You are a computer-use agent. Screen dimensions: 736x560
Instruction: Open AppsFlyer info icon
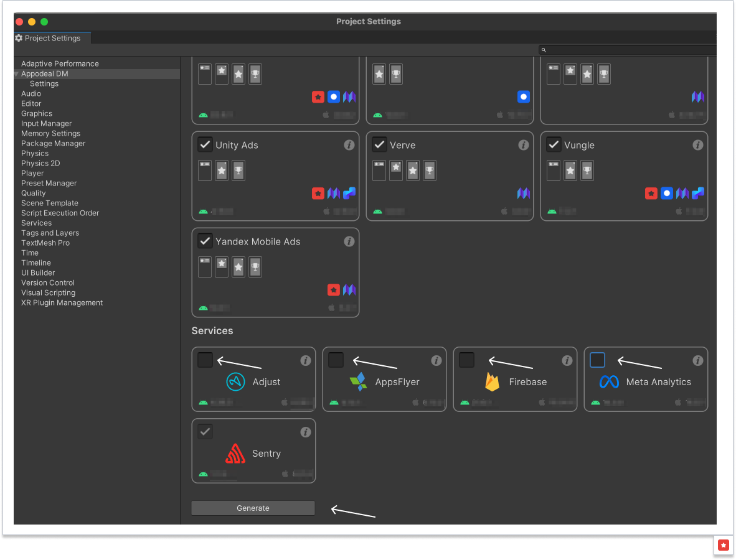coord(436,360)
